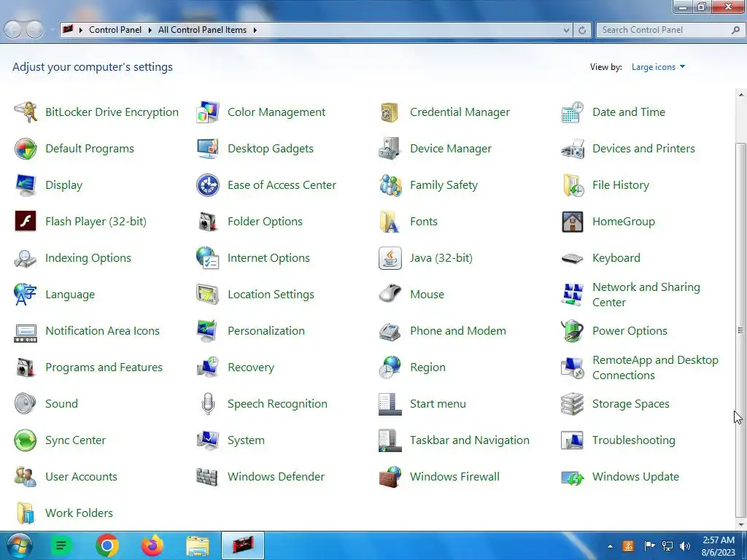Click the Recovery link

pos(251,367)
